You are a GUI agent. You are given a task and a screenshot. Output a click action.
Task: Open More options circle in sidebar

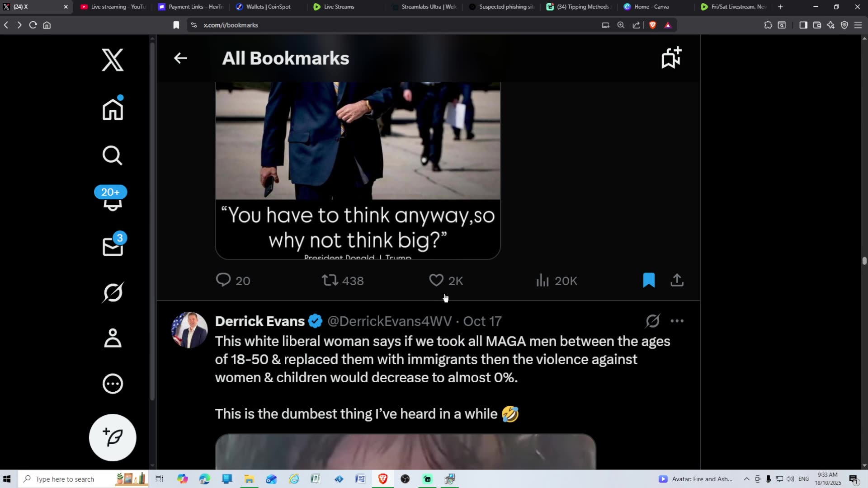113,384
